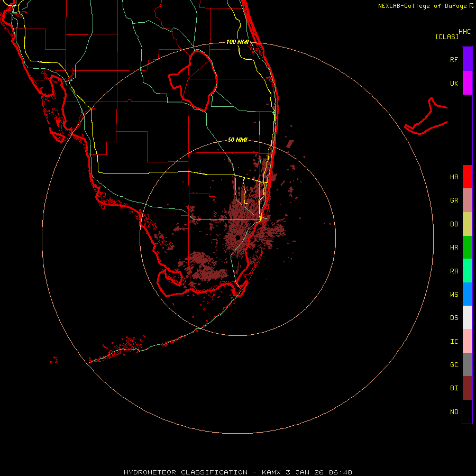Click the UK legend label
Screen dimensions: 476x476
(454, 84)
